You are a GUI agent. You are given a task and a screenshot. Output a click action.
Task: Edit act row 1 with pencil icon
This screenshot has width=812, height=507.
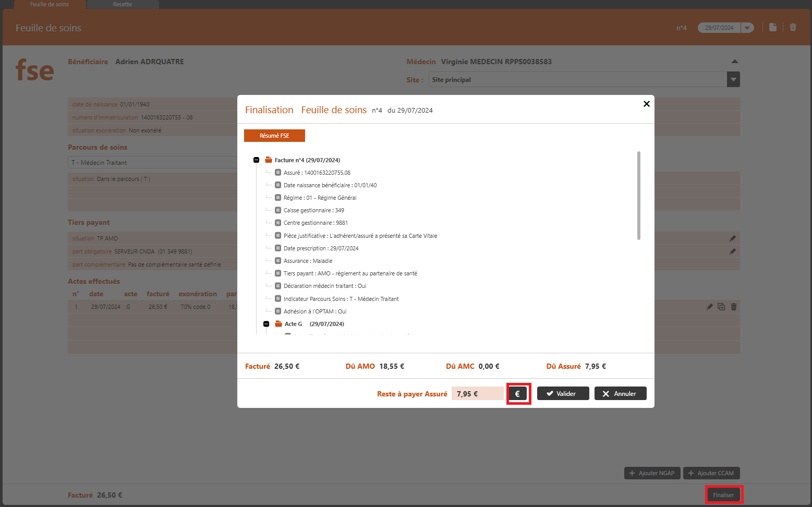(x=709, y=307)
